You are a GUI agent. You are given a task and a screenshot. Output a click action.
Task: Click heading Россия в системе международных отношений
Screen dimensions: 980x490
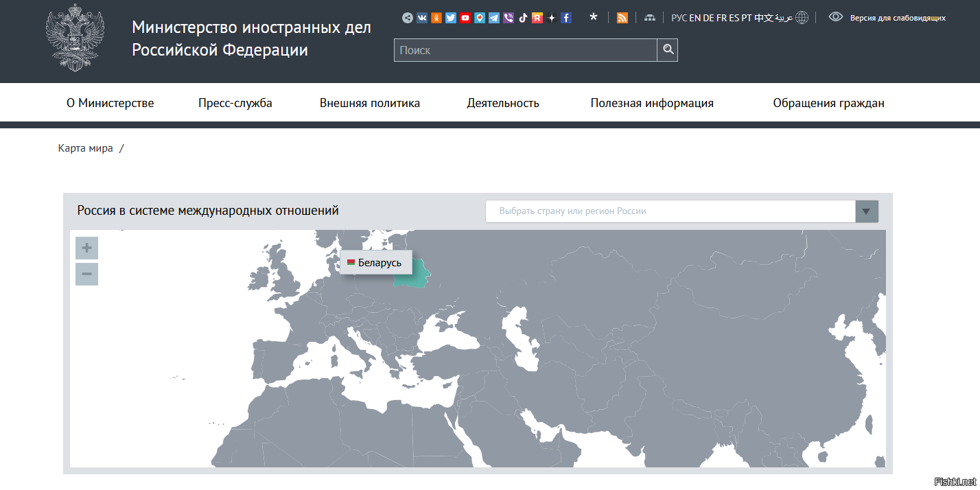(x=208, y=211)
